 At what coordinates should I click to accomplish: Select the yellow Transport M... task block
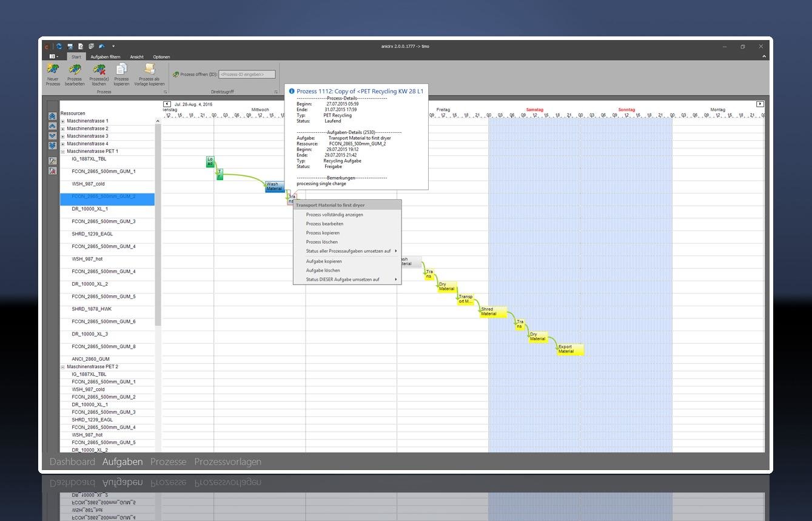tap(466, 299)
